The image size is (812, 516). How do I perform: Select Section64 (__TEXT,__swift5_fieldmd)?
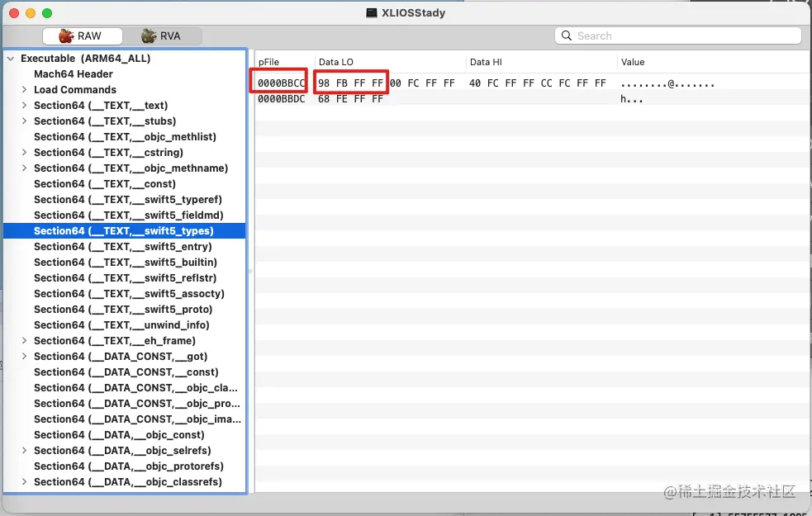click(125, 215)
